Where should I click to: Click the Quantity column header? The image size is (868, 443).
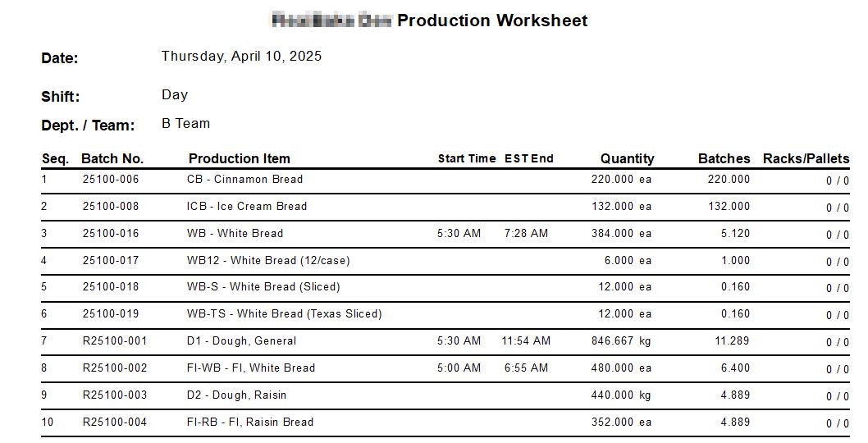click(x=627, y=159)
